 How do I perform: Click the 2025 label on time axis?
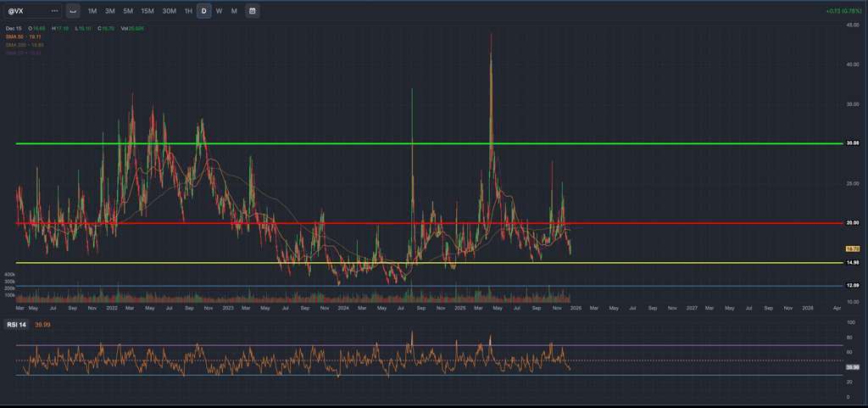click(x=459, y=307)
